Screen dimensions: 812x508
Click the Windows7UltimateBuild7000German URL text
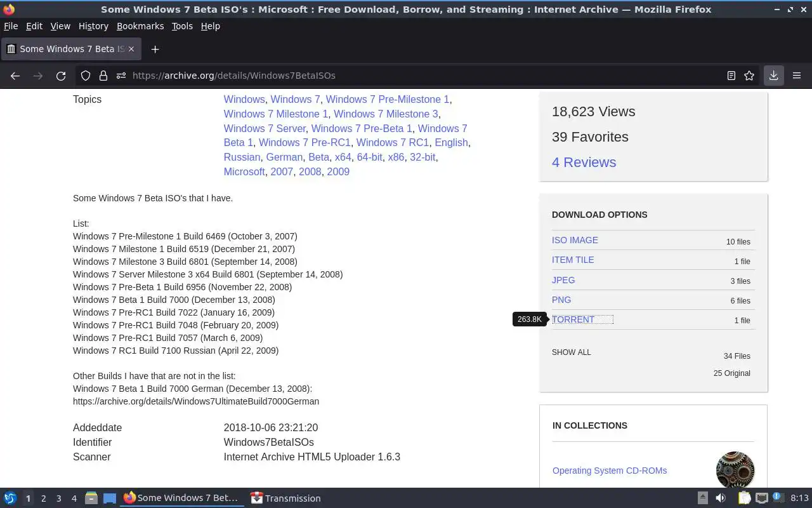[196, 401]
